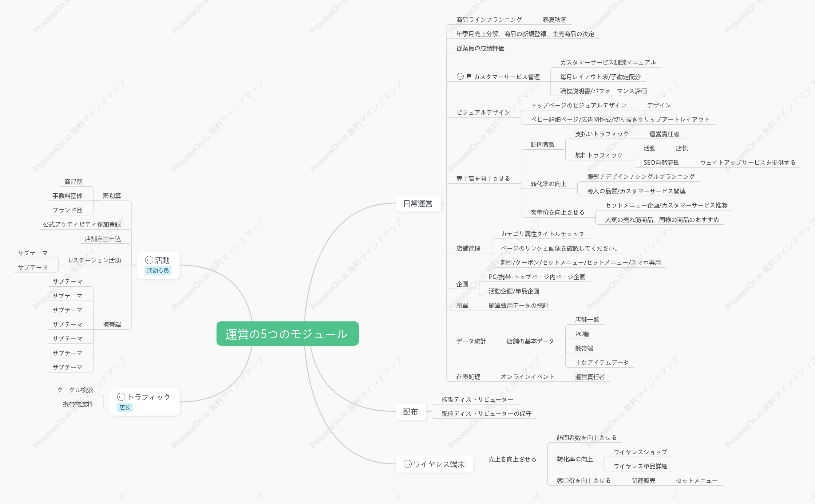The width and height of the screenshot is (815, 504).
Task: Select 公式アクティビティ参加登録 topic
Action: [82, 224]
